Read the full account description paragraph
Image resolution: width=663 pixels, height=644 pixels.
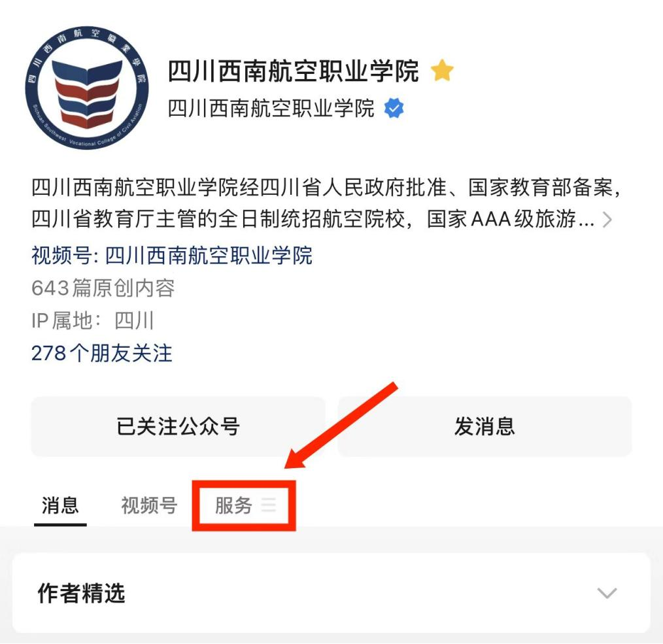point(326,203)
